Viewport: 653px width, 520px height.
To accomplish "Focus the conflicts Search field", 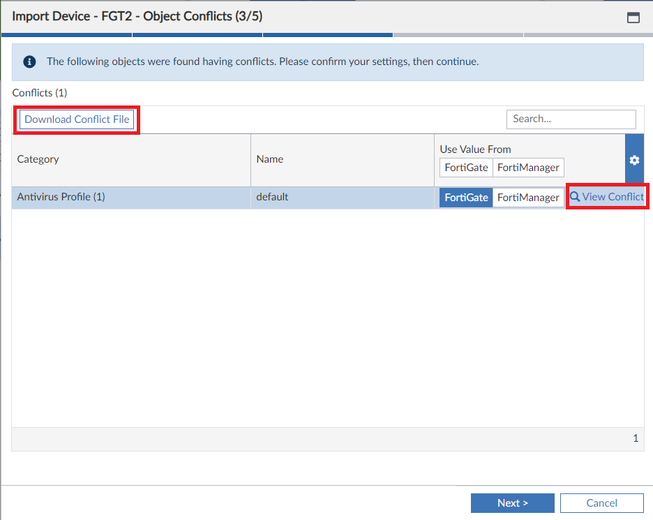I will (571, 119).
